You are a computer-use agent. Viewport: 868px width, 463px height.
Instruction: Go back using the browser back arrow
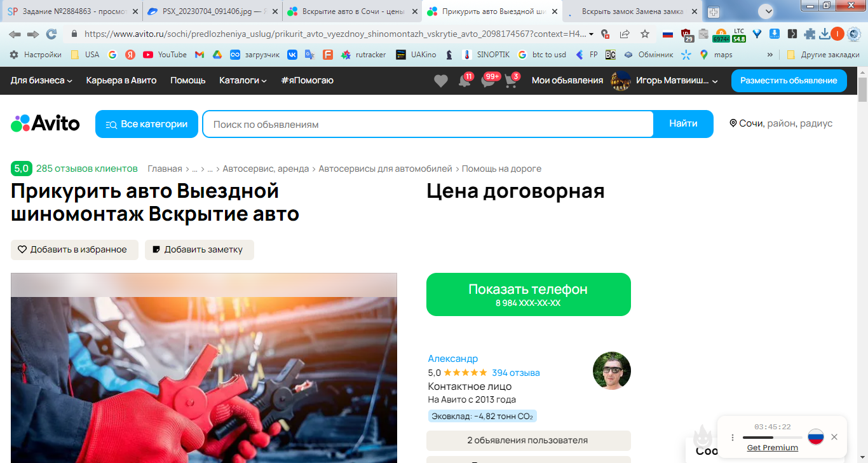[x=15, y=34]
